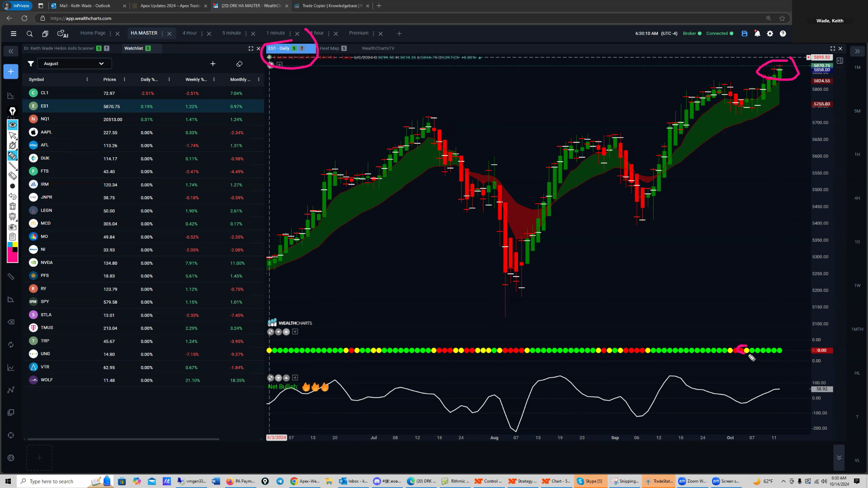Open the August watchlist dropdown
Image resolution: width=868 pixels, height=488 pixels.
point(74,64)
